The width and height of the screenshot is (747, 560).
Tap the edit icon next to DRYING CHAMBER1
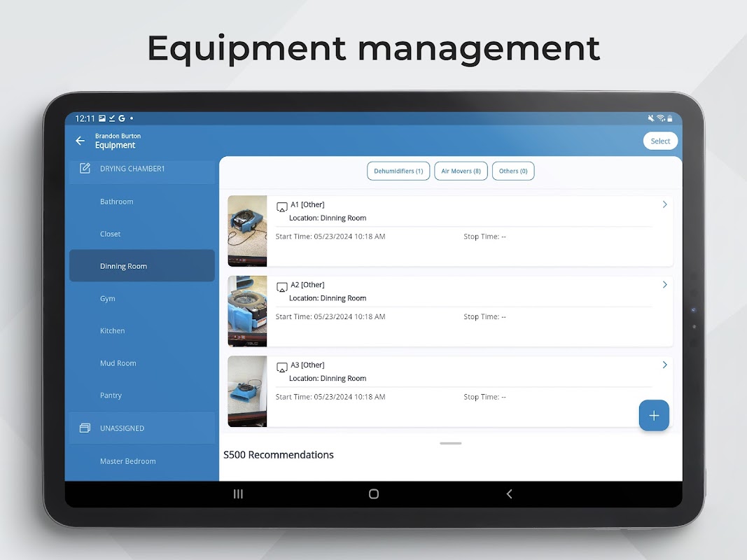85,168
